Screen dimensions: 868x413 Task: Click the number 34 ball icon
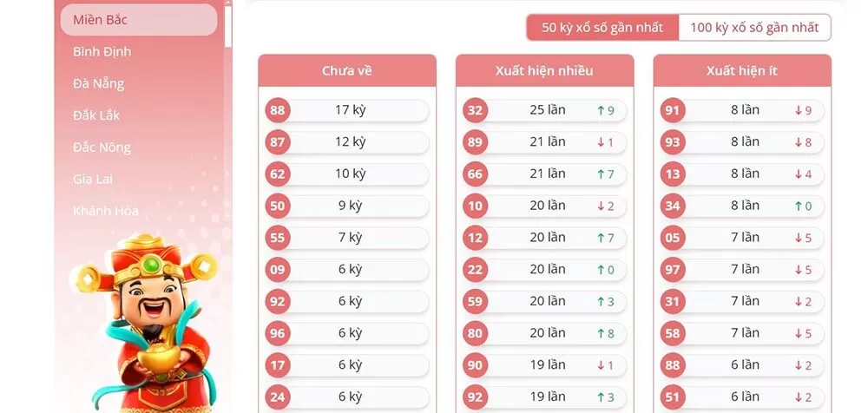[x=672, y=206]
